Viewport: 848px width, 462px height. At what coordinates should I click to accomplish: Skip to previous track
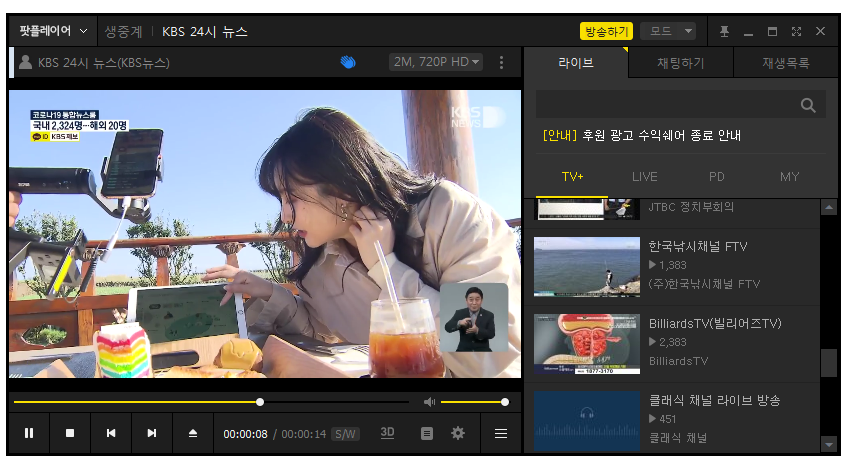(111, 433)
